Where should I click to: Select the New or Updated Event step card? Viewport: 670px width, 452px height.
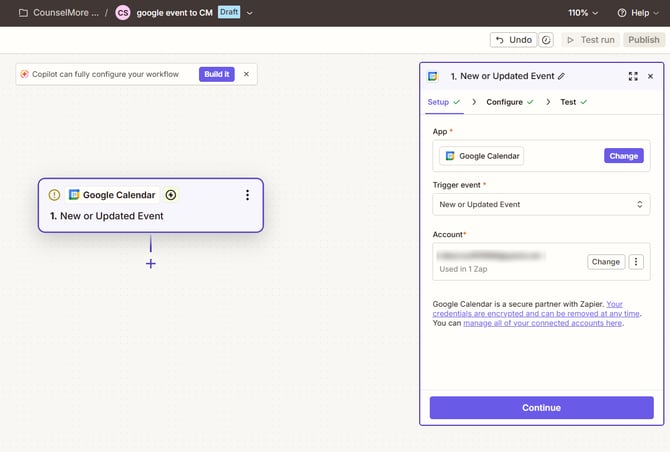[x=150, y=205]
